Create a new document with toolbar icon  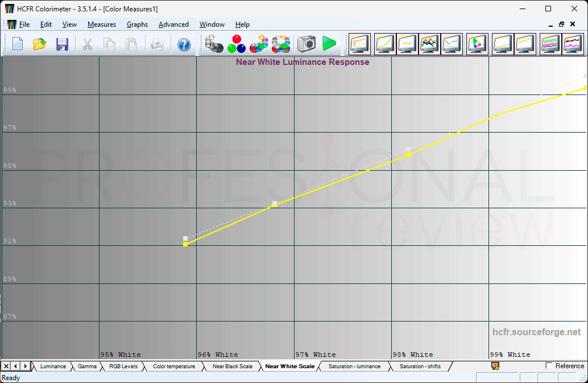click(18, 44)
